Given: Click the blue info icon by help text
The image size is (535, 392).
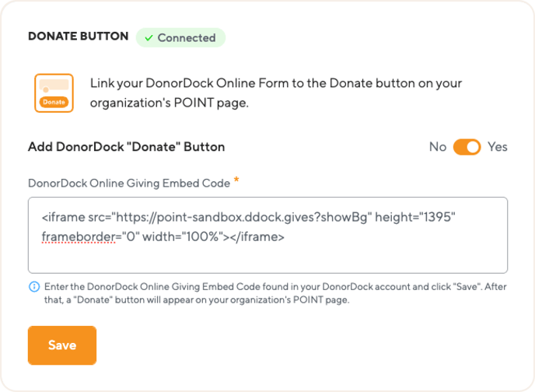Looking at the screenshot, I should [33, 286].
